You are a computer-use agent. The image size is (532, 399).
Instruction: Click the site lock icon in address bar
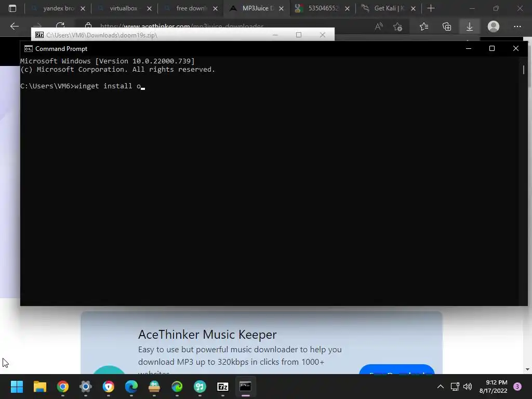88,25
